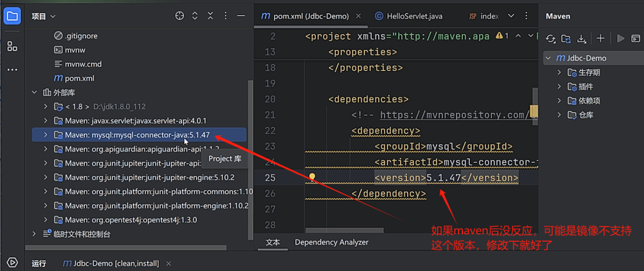Expand javax.servlet-api library node
The image size is (644, 271).
coord(45,121)
